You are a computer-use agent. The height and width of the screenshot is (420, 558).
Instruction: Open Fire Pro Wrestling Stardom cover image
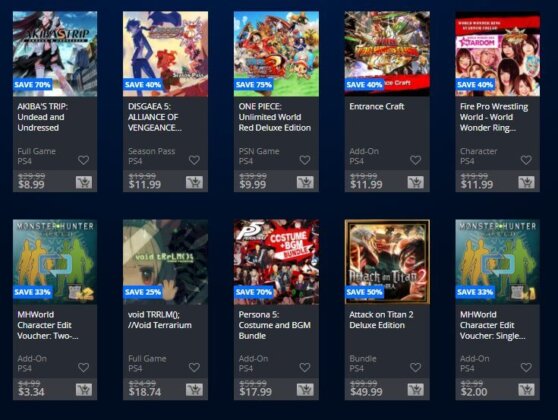coord(498,54)
